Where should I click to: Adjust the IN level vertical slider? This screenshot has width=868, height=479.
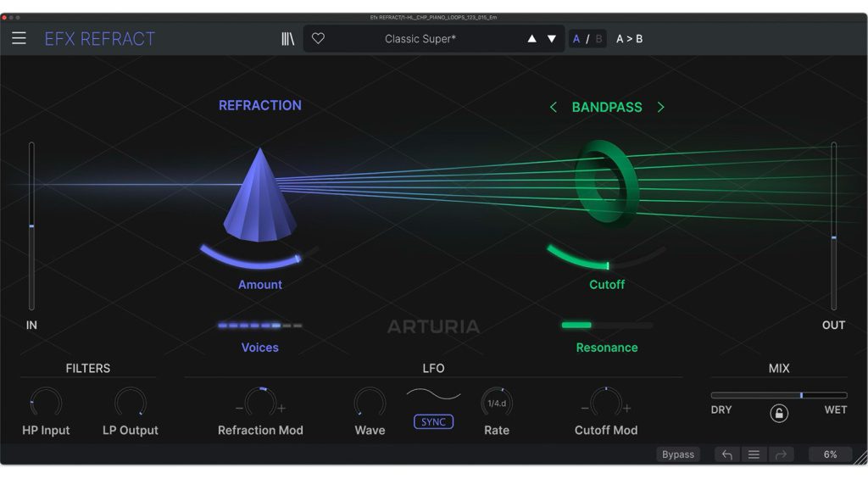pos(31,226)
